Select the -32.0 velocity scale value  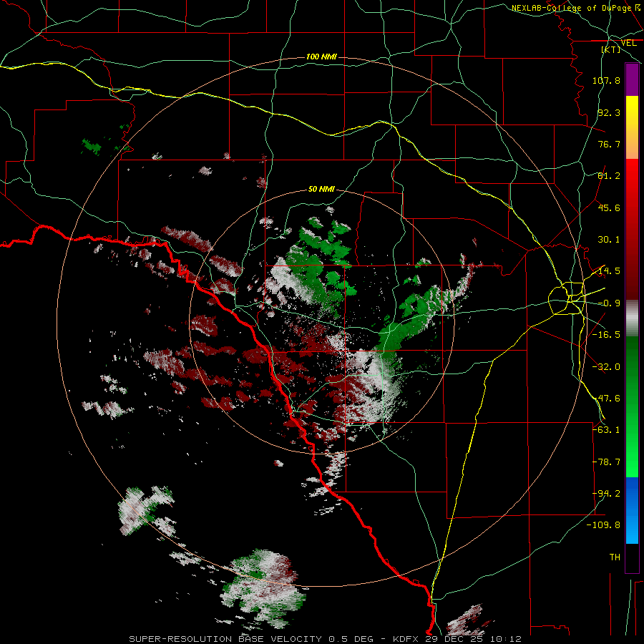pos(606,367)
